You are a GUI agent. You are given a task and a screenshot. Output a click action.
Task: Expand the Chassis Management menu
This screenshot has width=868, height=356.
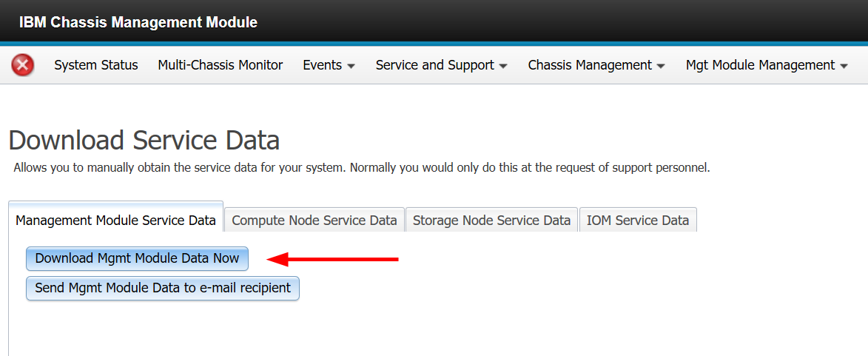click(x=596, y=65)
